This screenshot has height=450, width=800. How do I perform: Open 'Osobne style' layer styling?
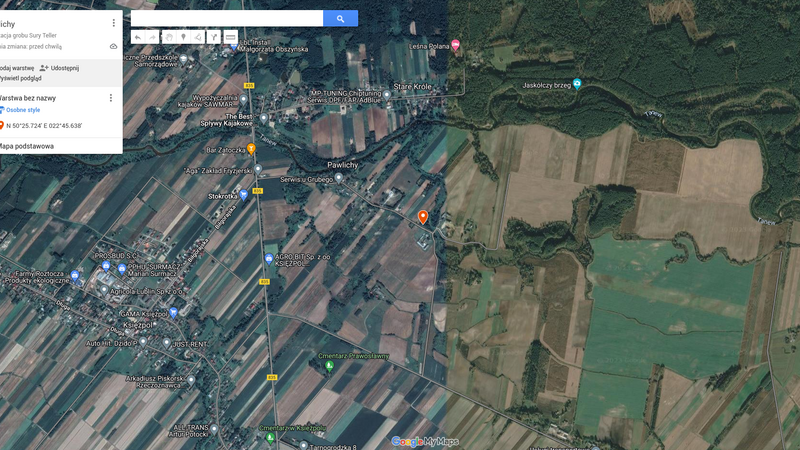[21, 110]
